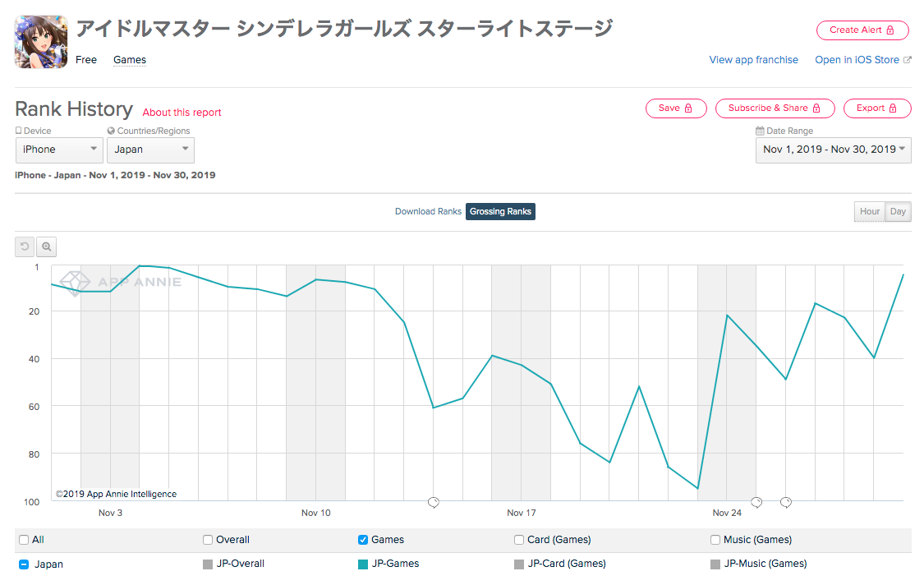Switch to Download Ranks tab

pos(428,211)
